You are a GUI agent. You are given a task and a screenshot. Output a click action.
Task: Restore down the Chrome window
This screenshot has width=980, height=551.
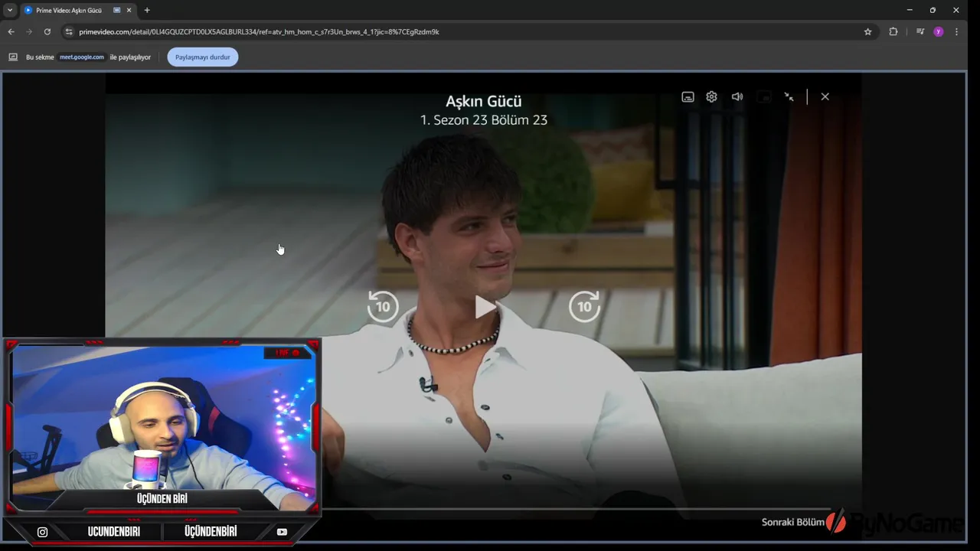pyautogui.click(x=933, y=10)
